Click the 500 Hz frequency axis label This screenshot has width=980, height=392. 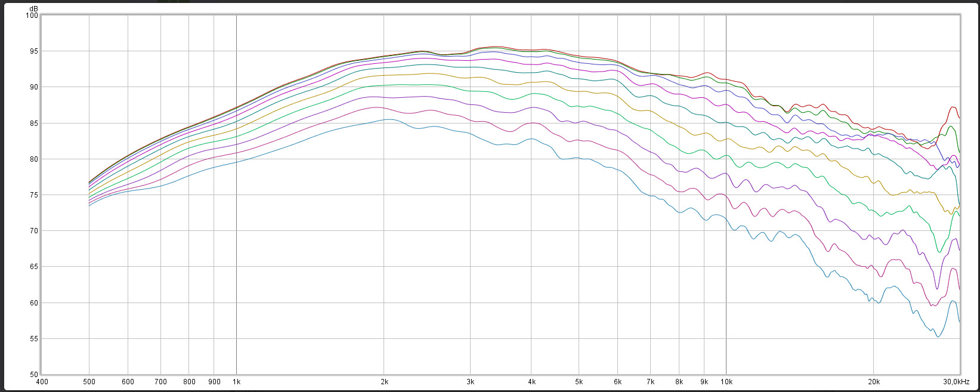click(89, 382)
